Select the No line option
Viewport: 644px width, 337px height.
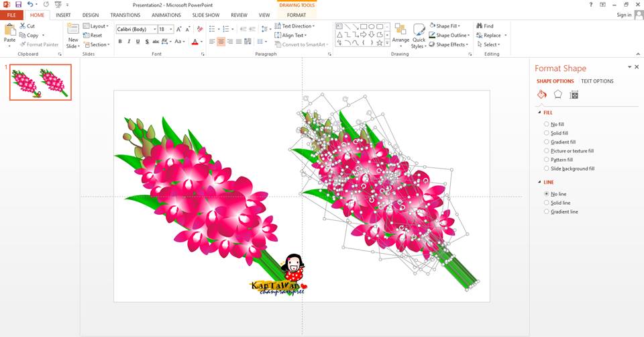point(555,194)
